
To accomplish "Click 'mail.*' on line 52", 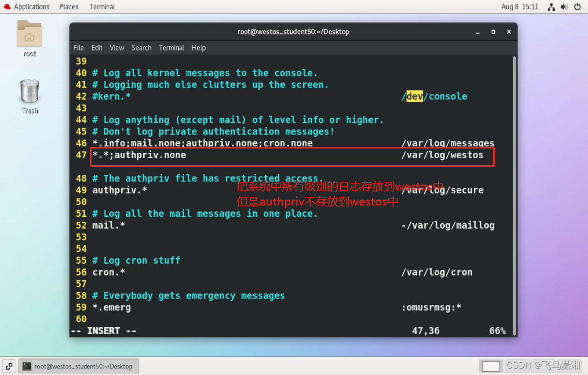I will pos(109,225).
